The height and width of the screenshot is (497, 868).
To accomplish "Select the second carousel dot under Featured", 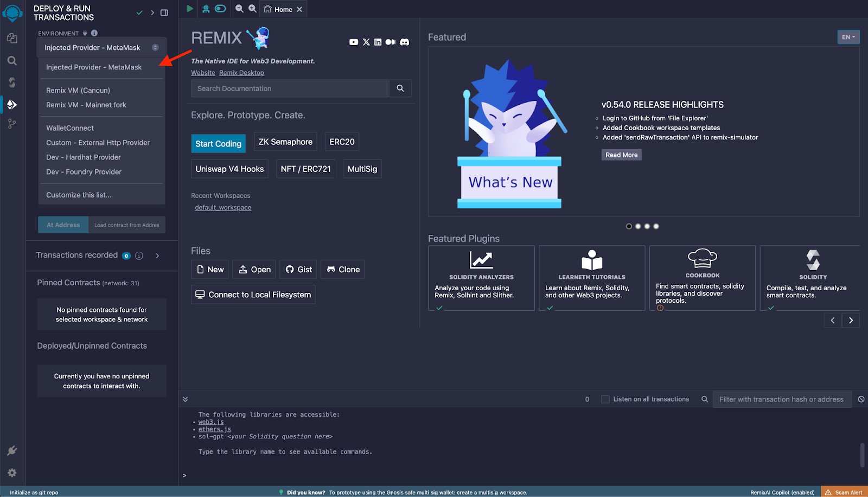I will 638,226.
